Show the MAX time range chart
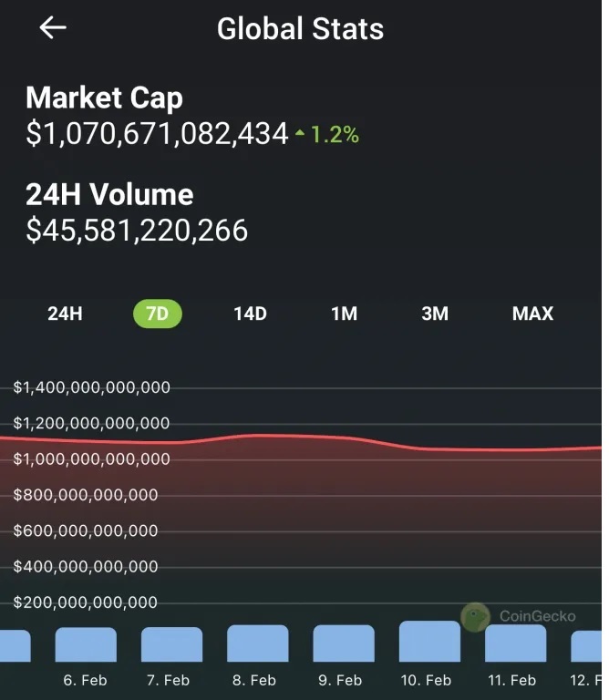 (532, 314)
